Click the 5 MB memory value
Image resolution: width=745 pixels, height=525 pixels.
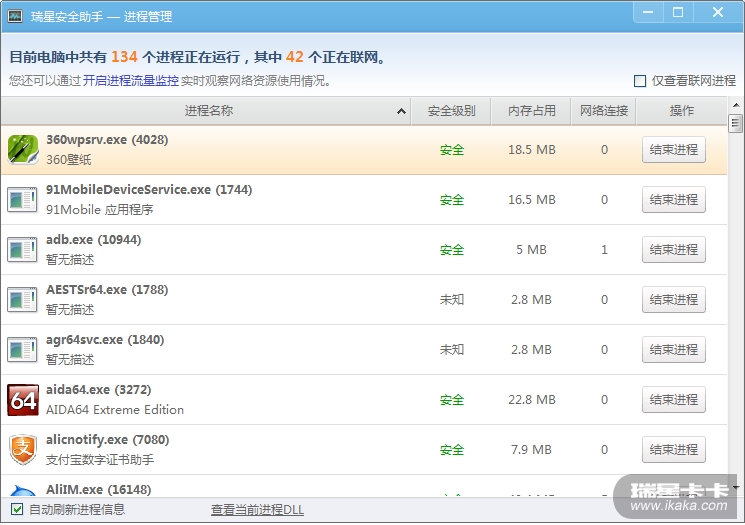point(532,250)
